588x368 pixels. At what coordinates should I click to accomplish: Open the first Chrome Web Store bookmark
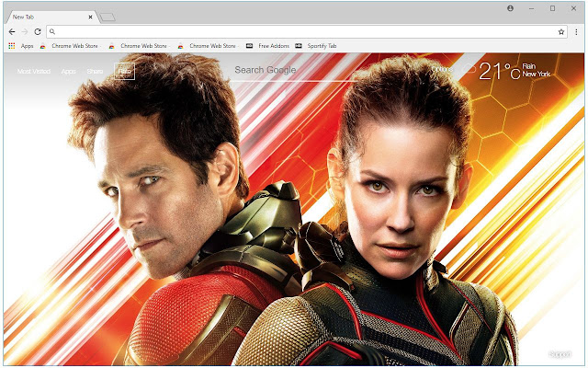pyautogui.click(x=70, y=46)
